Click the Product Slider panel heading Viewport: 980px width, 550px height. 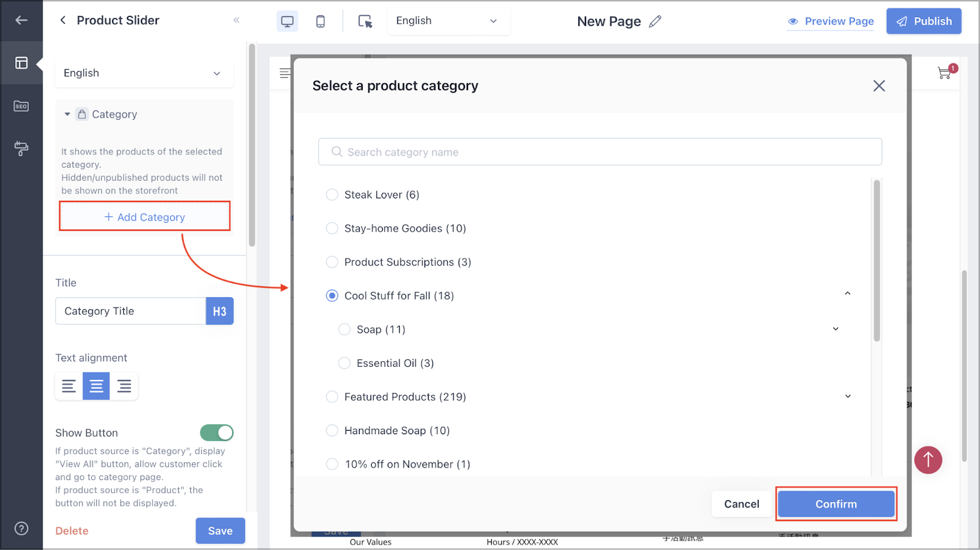pos(118,20)
